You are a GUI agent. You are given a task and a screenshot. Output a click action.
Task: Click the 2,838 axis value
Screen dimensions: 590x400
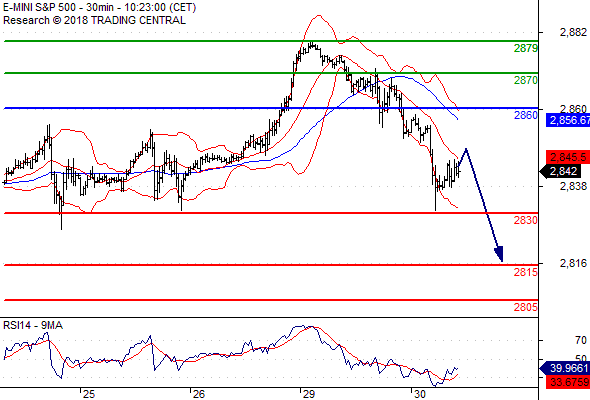(573, 186)
